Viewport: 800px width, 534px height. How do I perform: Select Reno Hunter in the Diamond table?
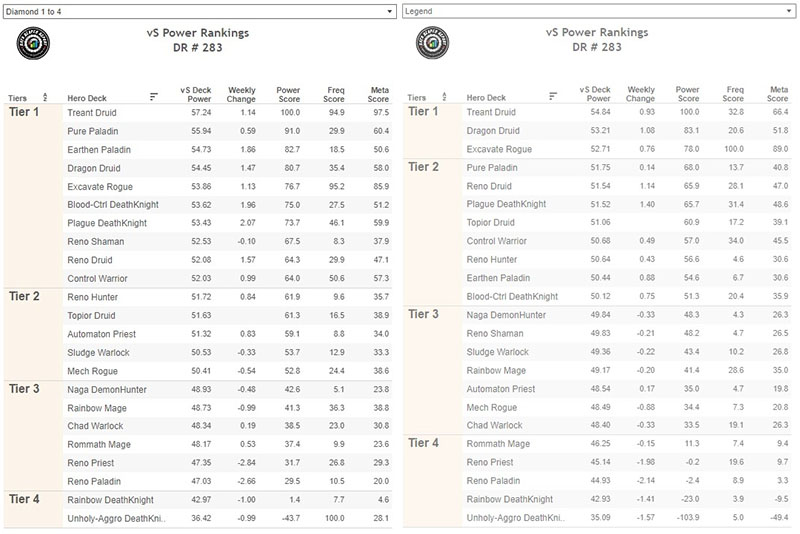(92, 297)
